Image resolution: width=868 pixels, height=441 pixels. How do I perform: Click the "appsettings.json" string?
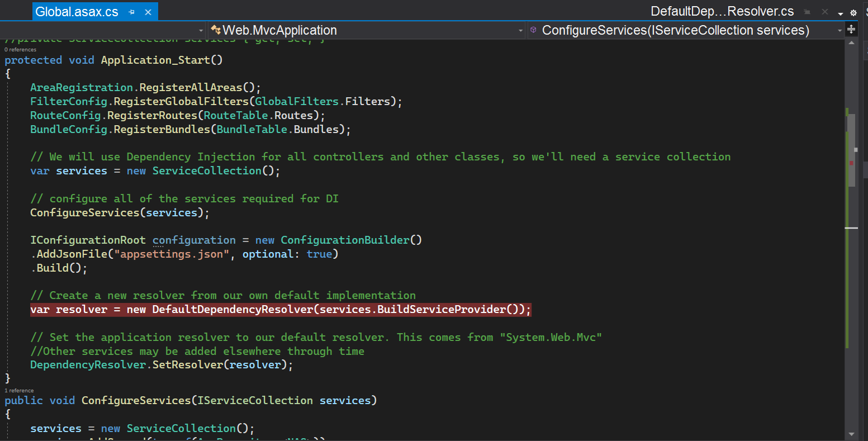171,254
